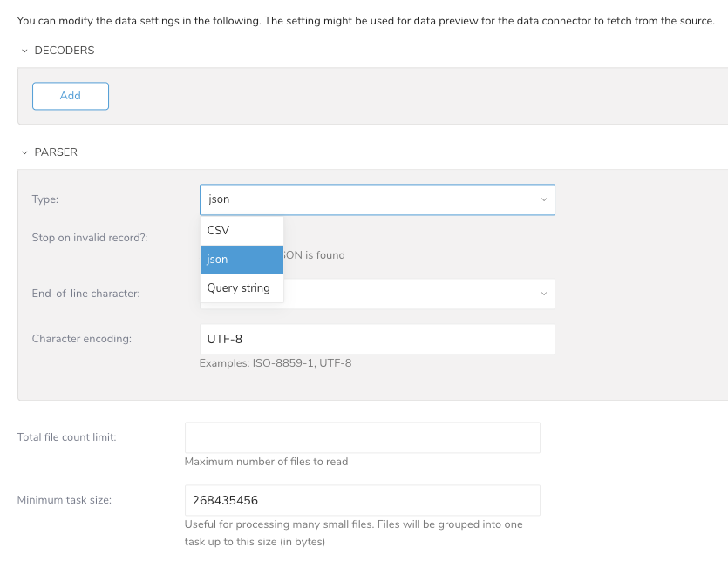Collapse the DECODERS section chevron
Image resolution: width=728 pixels, height=568 pixels.
point(24,51)
